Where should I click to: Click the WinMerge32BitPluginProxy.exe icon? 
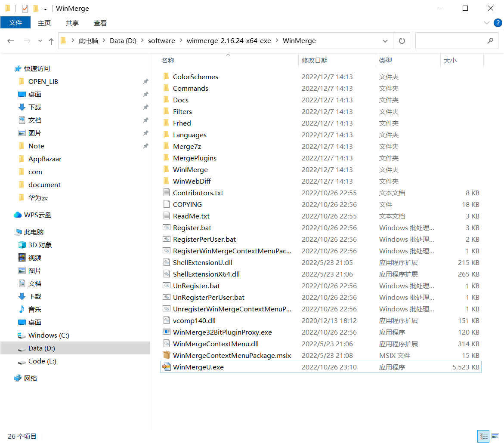(x=167, y=332)
